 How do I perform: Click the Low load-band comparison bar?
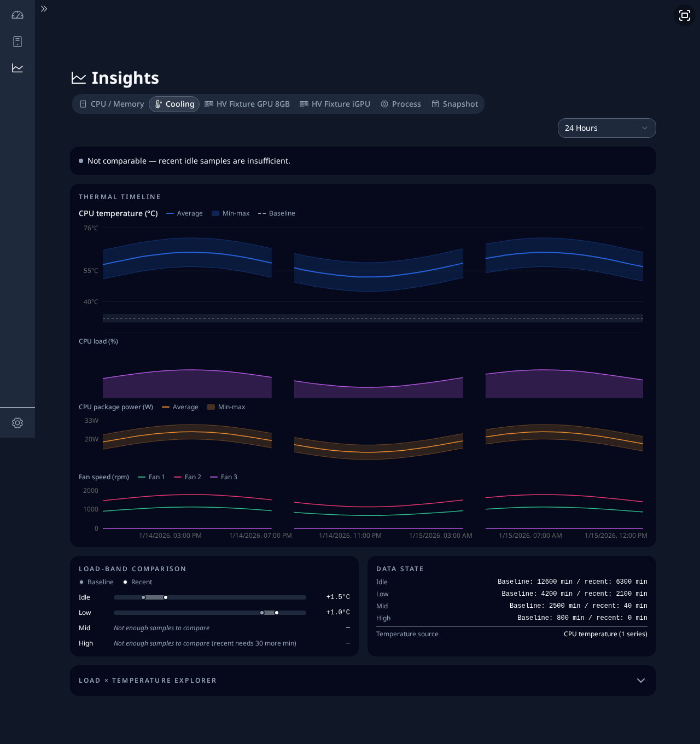[210, 613]
